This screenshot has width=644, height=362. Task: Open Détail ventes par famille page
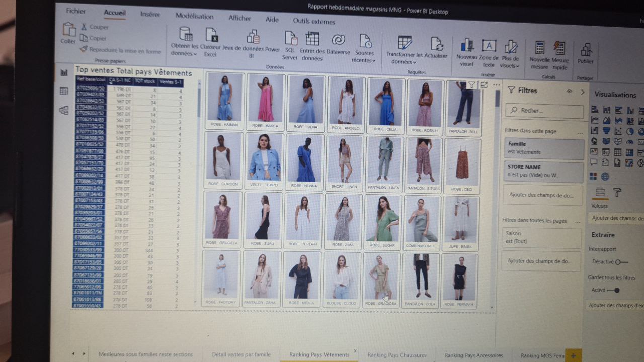click(x=241, y=354)
